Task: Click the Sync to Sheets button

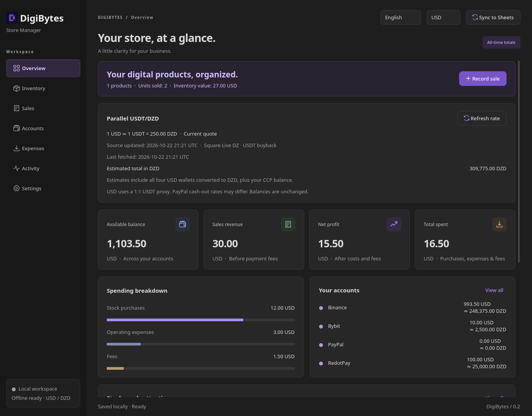Action: tap(493, 17)
